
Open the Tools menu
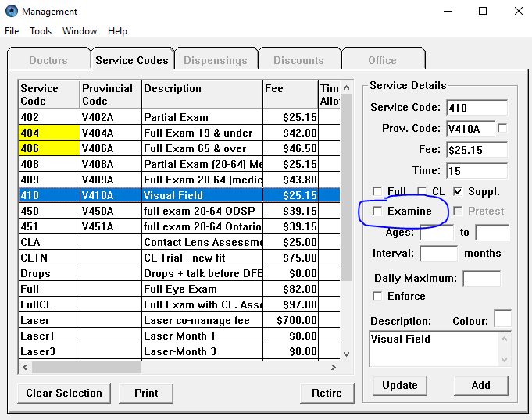41,31
